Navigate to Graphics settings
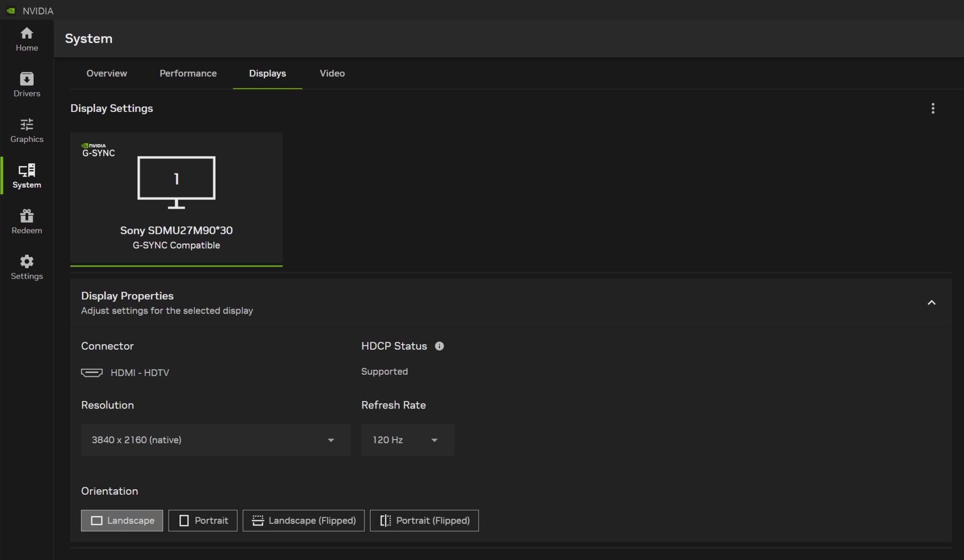Viewport: 964px width, 560px height. point(27,130)
